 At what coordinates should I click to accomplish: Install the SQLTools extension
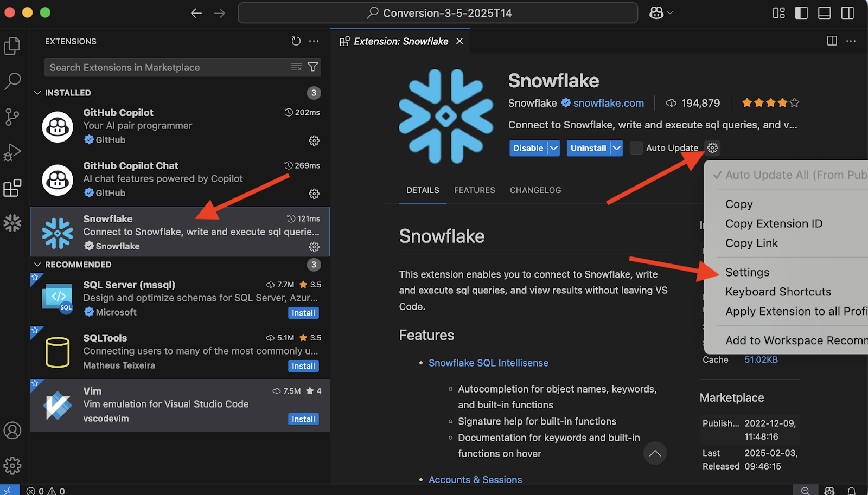tap(303, 365)
